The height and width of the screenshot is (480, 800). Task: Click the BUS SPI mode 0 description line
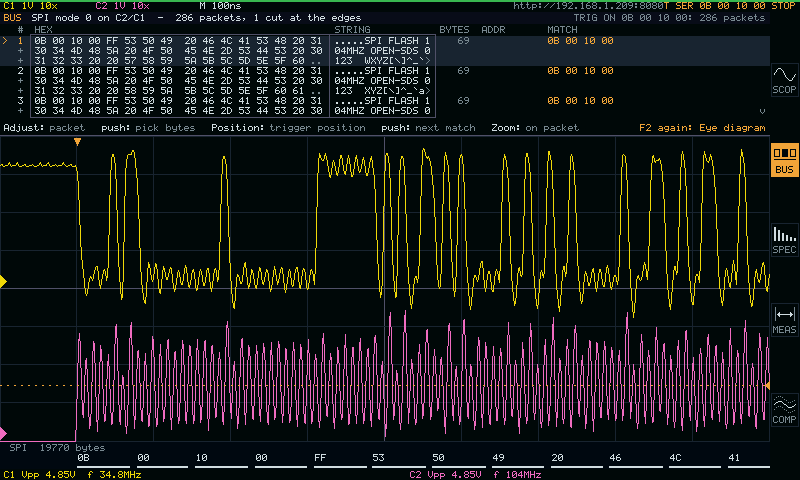pos(182,18)
